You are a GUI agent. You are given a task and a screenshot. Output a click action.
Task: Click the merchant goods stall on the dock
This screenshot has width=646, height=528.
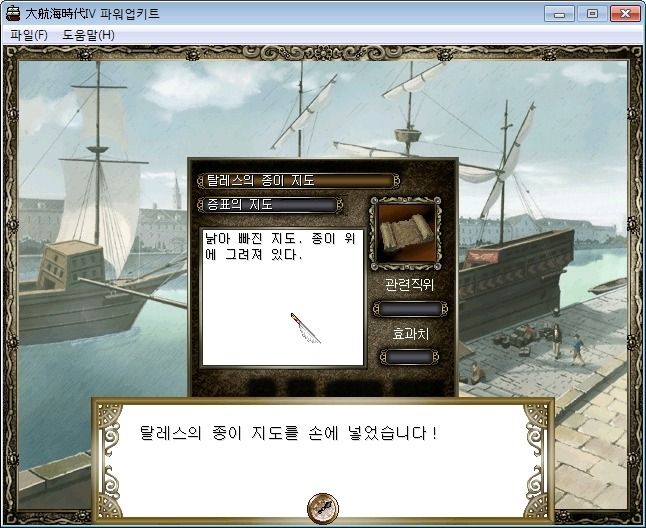click(521, 338)
